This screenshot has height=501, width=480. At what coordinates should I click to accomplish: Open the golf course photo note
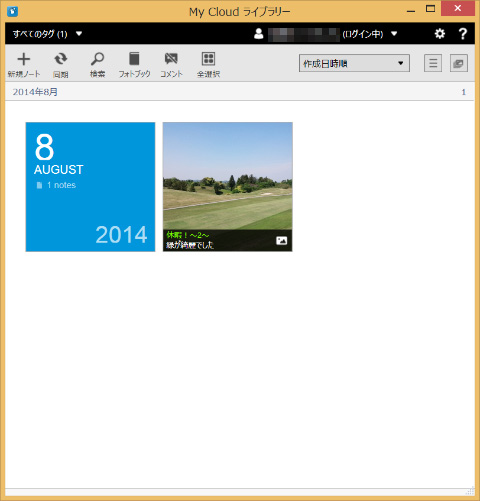pos(228,187)
